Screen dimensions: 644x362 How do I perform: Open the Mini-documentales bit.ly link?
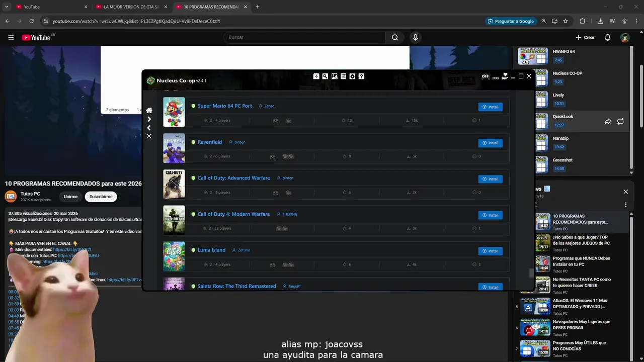[72, 249]
